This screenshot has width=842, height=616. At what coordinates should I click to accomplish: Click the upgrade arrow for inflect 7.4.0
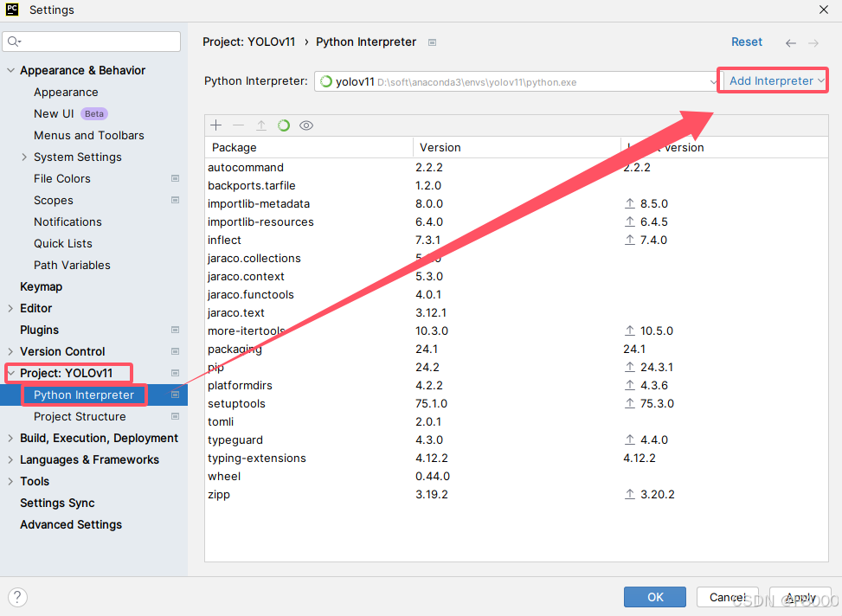point(630,240)
